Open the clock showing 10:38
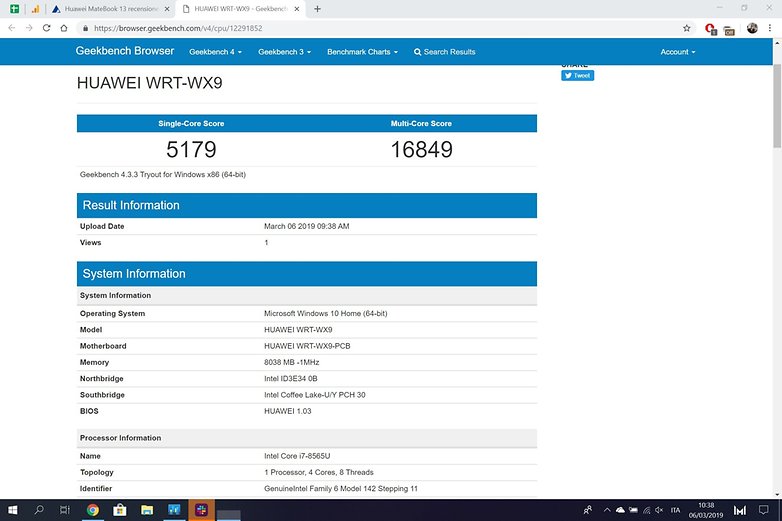The width and height of the screenshot is (782, 521). click(x=706, y=510)
